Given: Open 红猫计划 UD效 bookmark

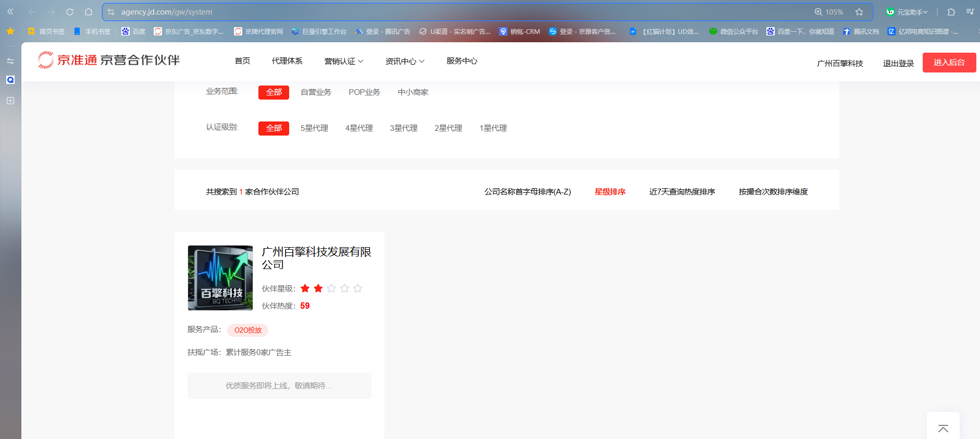Looking at the screenshot, I should (x=664, y=32).
